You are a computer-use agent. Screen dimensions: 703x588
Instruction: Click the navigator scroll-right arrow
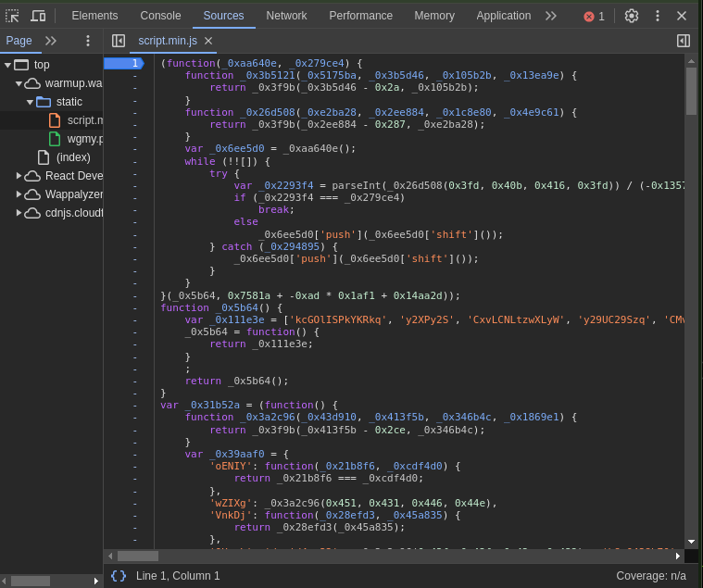tap(96, 581)
